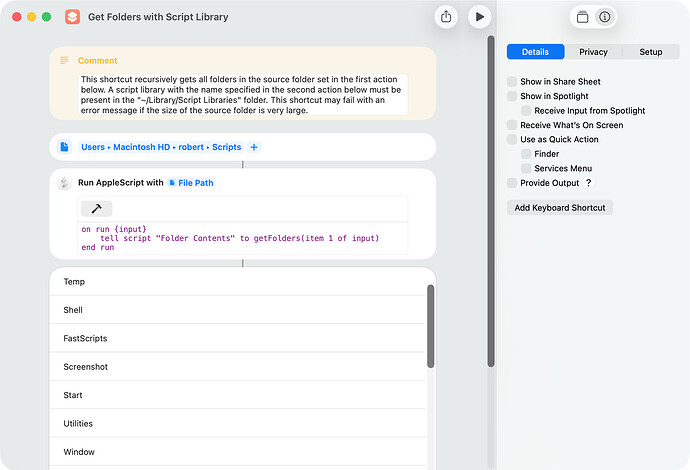Enable Receive What's On Screen checkbox
The height and width of the screenshot is (470, 690).
click(512, 125)
